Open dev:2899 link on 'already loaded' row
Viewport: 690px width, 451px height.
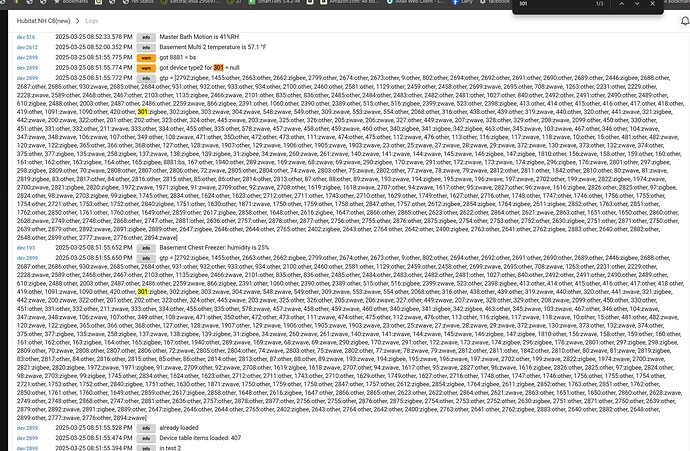coord(27,428)
